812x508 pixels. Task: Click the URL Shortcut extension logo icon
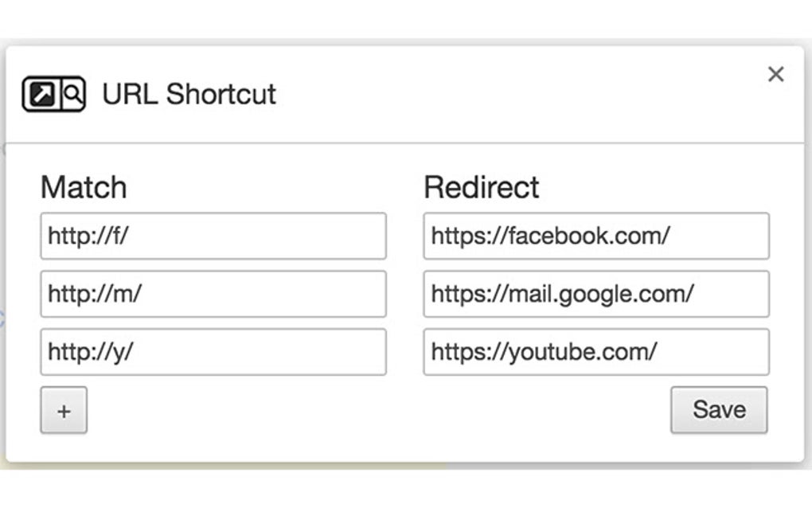pyautogui.click(x=53, y=93)
